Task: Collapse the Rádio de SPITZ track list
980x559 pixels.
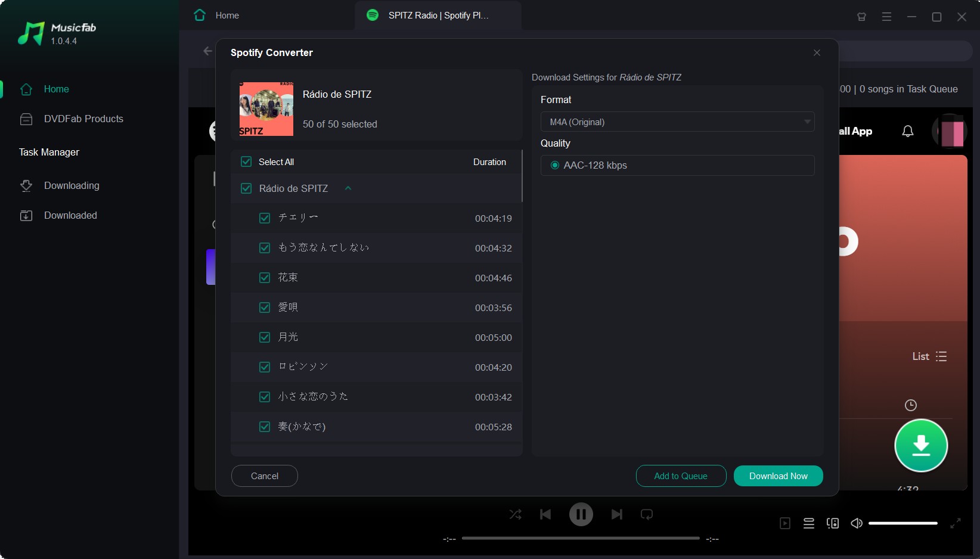Action: tap(348, 188)
